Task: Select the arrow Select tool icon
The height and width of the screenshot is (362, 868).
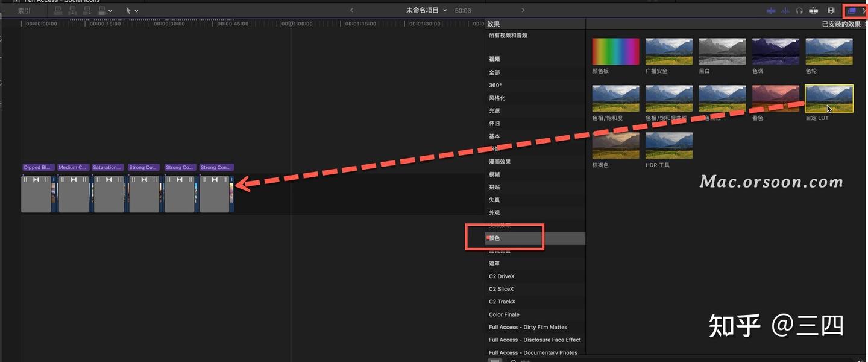Action: point(129,10)
